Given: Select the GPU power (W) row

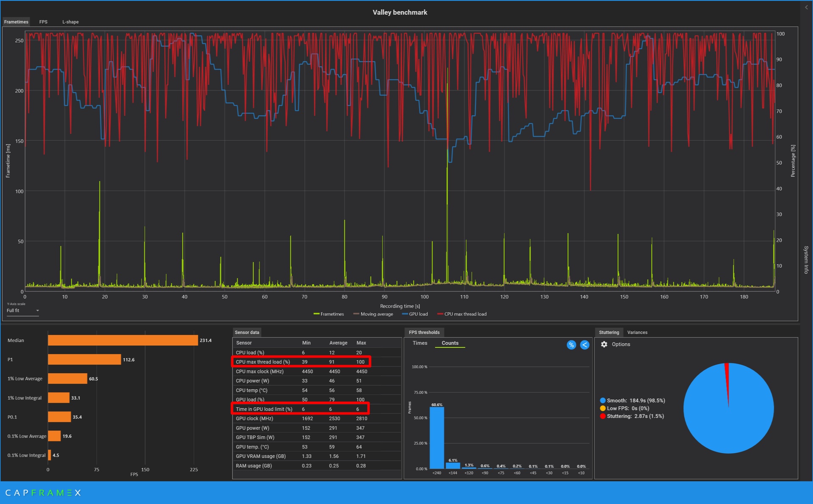Looking at the screenshot, I should point(317,428).
